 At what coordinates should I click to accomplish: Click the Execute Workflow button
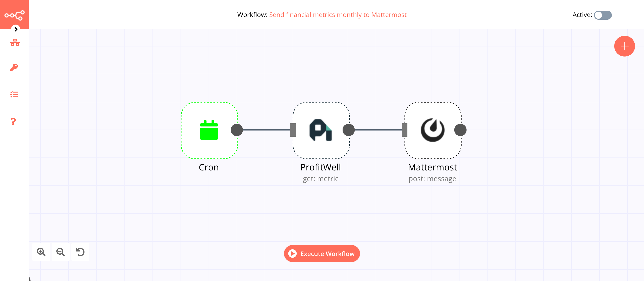tap(322, 254)
